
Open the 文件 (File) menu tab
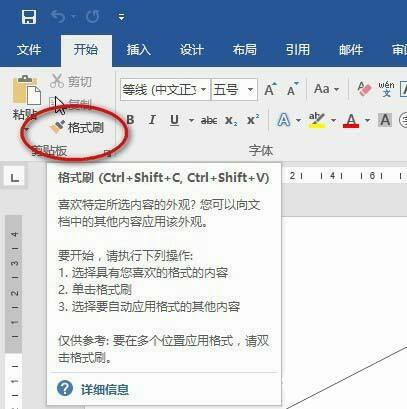(x=29, y=50)
